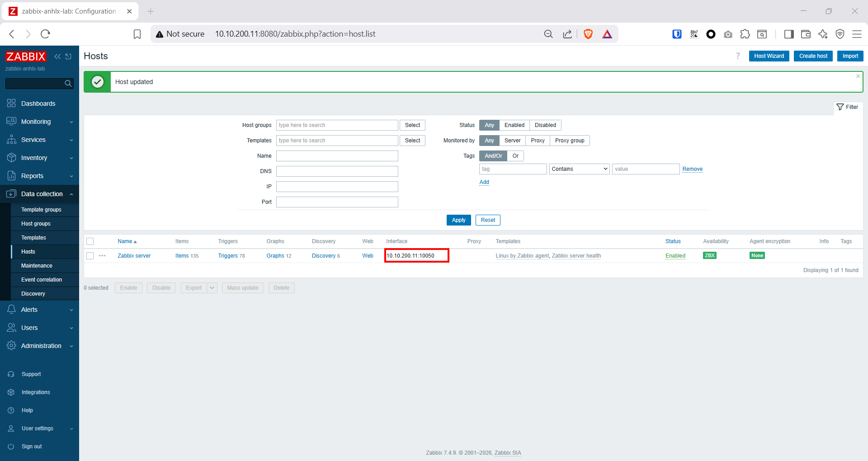Viewport: 868px width, 461px height.
Task: Dismiss the Host updated message
Action: (x=858, y=76)
